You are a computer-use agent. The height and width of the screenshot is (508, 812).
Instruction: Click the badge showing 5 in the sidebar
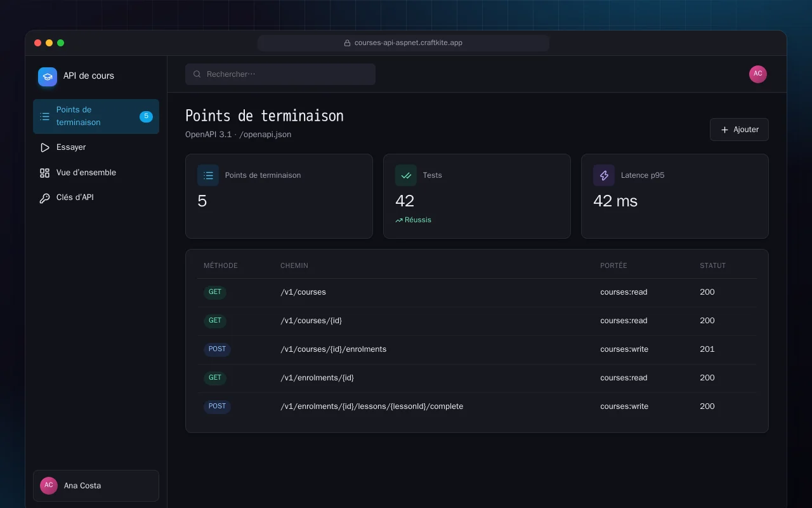(x=146, y=116)
